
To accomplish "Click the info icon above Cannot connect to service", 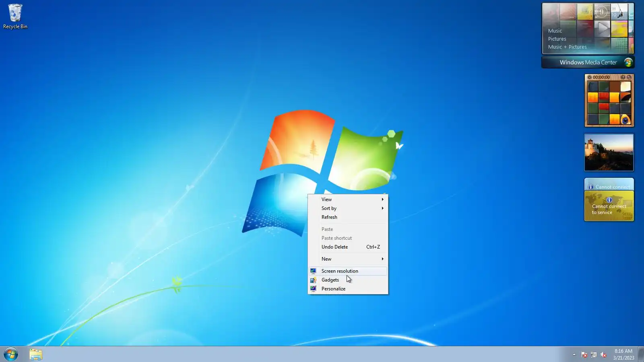I will (x=609, y=200).
